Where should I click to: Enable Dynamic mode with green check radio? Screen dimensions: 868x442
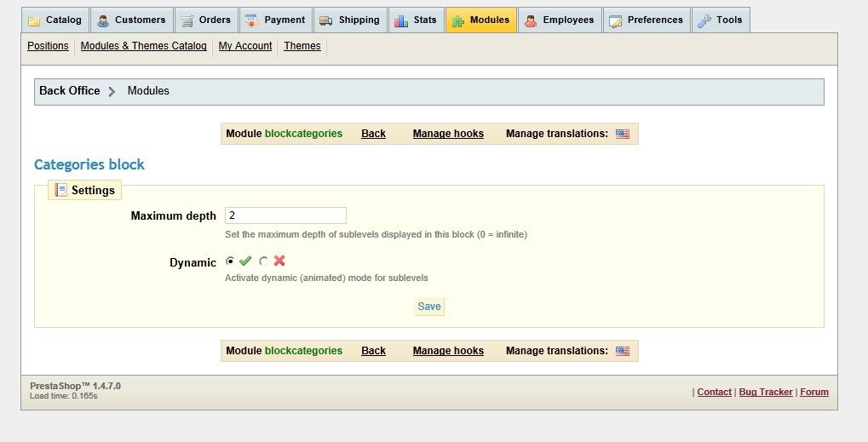(x=230, y=261)
